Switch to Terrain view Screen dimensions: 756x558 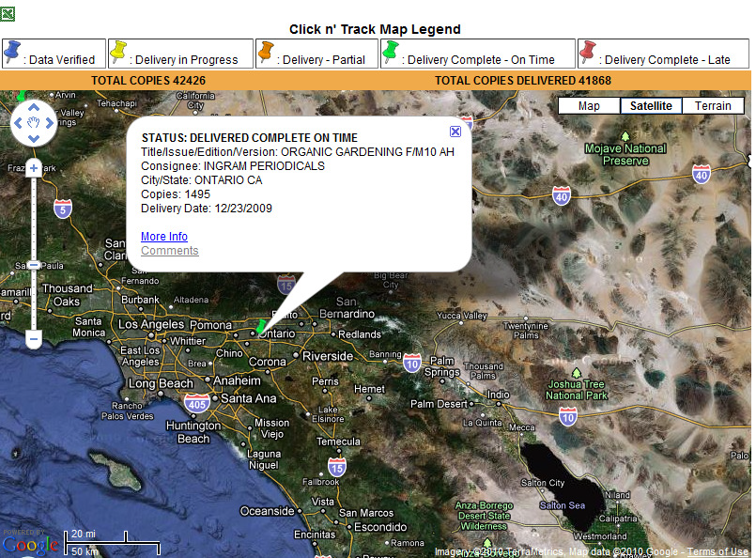(713, 105)
